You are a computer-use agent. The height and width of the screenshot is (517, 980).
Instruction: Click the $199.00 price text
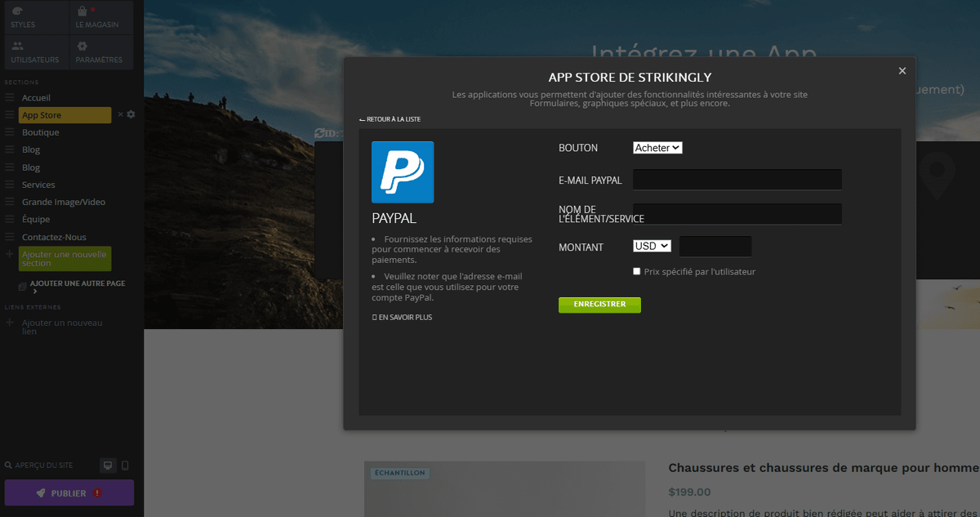[689, 492]
